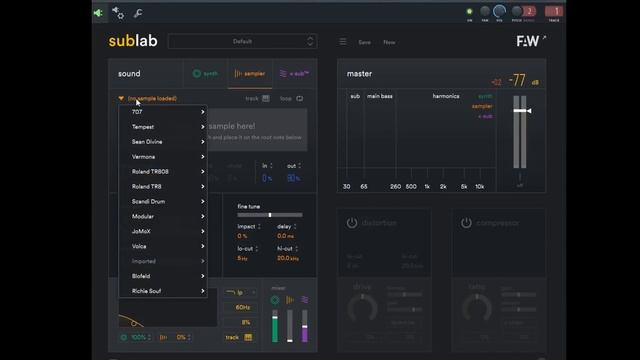Viewport: 640px width, 360px height.
Task: Click the PITCH knob in top bar
Action: pyautogui.click(x=517, y=11)
